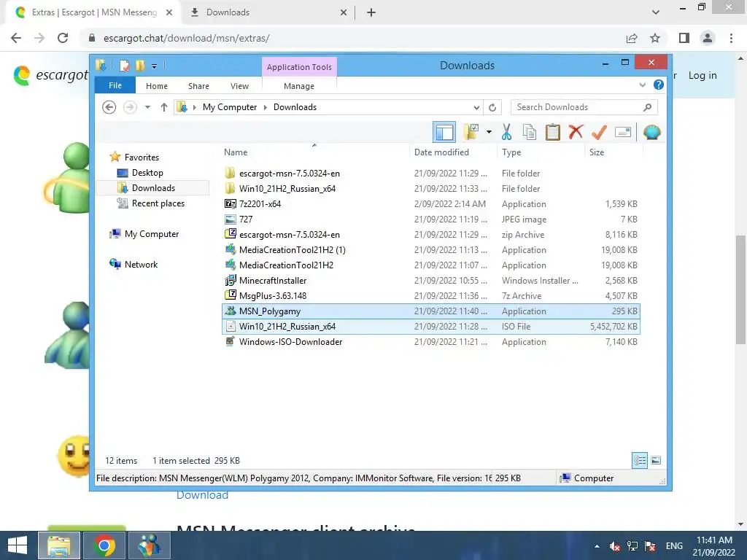
Task: Select 7z2201-x64 application file
Action: pos(430,204)
